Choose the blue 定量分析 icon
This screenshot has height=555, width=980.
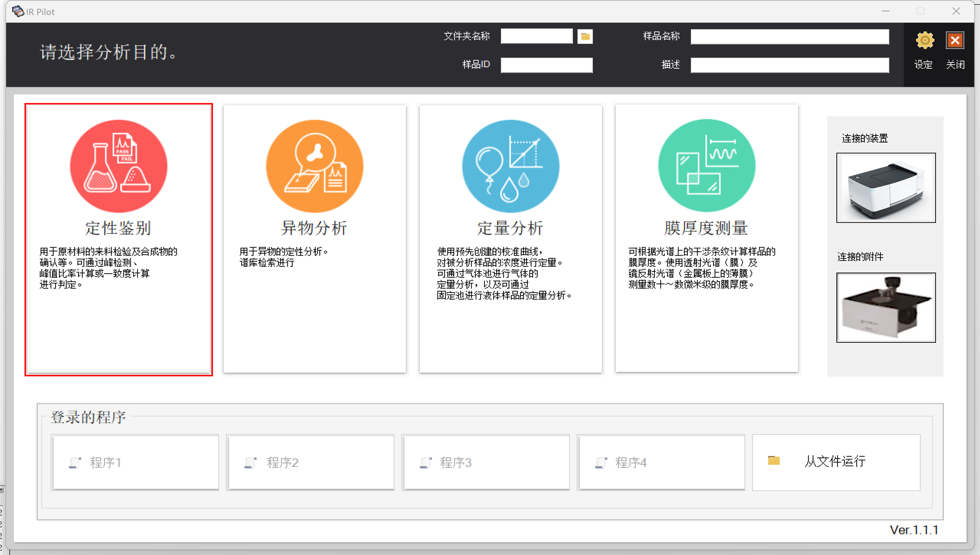tap(511, 166)
